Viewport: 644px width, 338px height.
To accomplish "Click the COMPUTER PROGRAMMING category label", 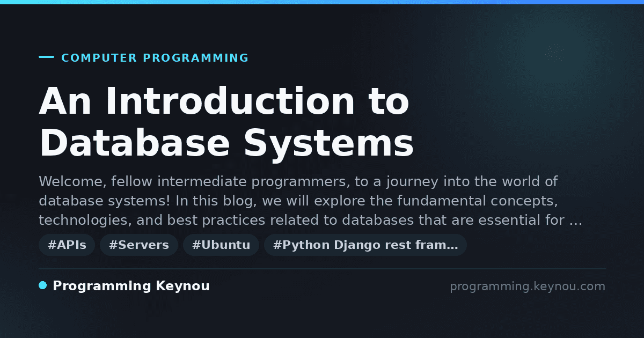I will [x=155, y=58].
